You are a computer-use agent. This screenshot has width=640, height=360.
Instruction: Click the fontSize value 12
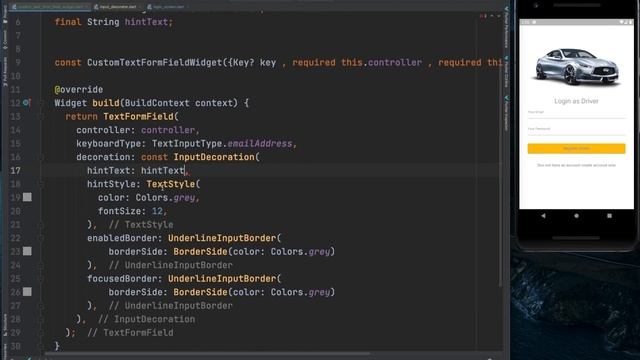[157, 211]
